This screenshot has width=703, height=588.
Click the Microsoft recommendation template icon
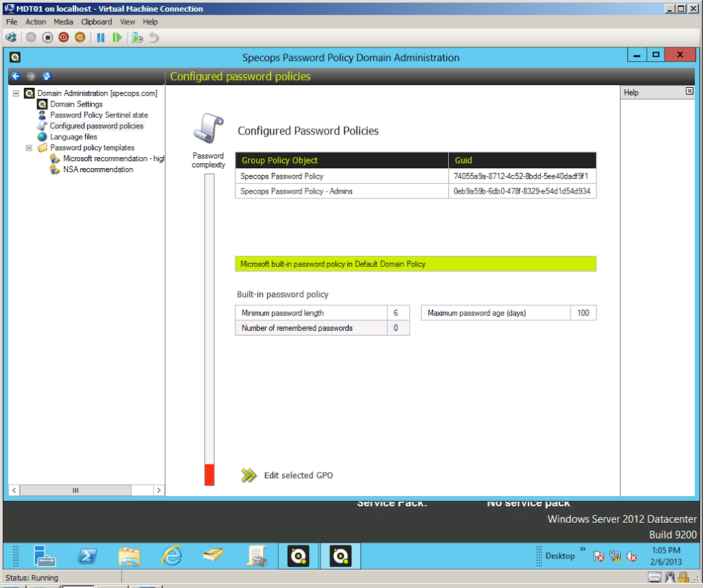55,158
